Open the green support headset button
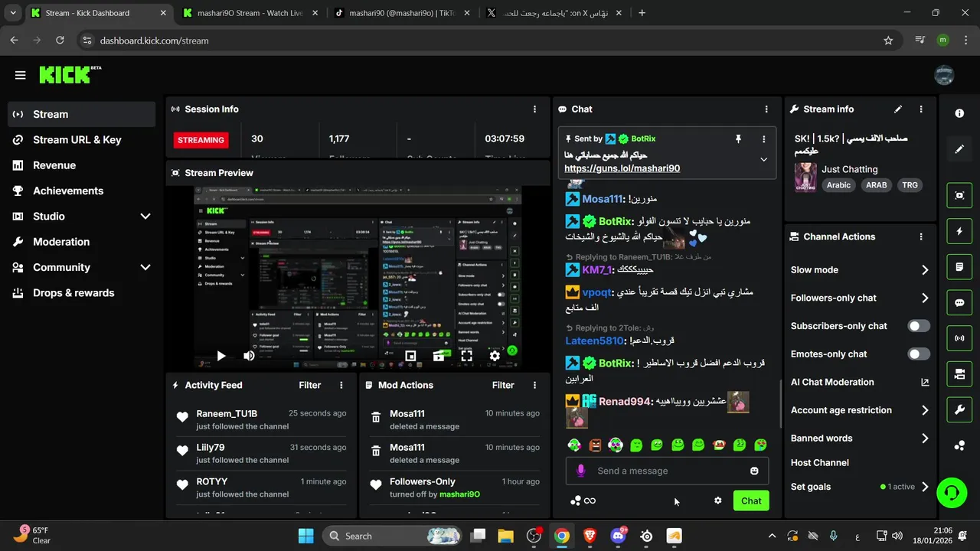Viewport: 980px width, 551px height. (x=952, y=492)
